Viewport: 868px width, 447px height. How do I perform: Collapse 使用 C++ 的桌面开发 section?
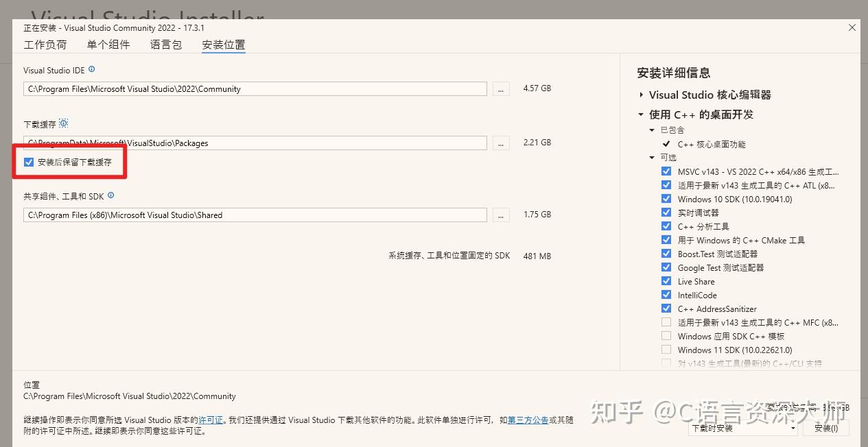pos(641,114)
